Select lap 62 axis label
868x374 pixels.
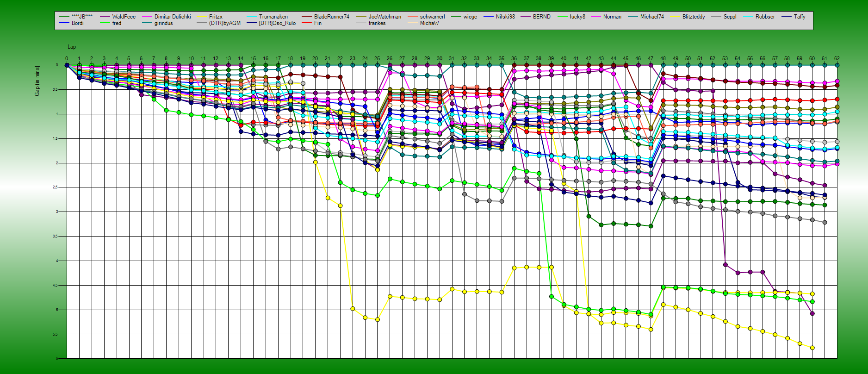pos(837,59)
